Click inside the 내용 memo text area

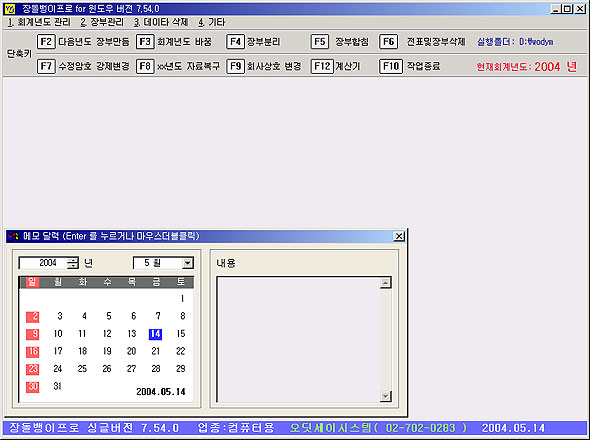click(299, 340)
